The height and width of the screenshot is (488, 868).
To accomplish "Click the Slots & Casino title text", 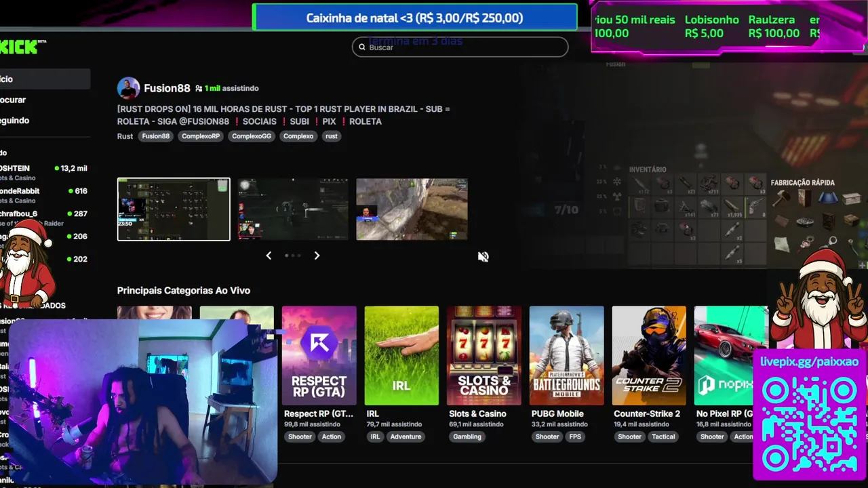I will [477, 413].
